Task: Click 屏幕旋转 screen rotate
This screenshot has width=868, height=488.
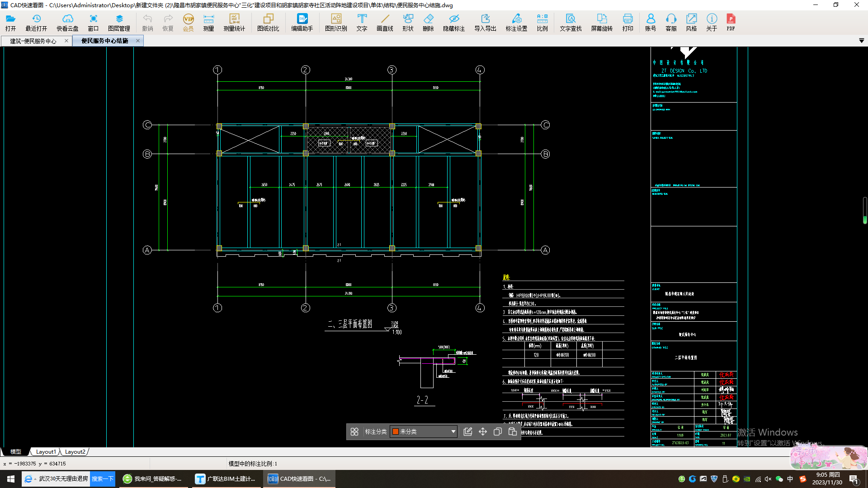Action: (602, 22)
